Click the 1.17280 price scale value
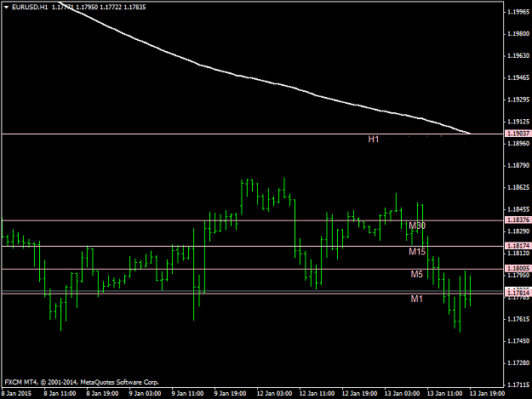The image size is (532, 399). (x=518, y=363)
